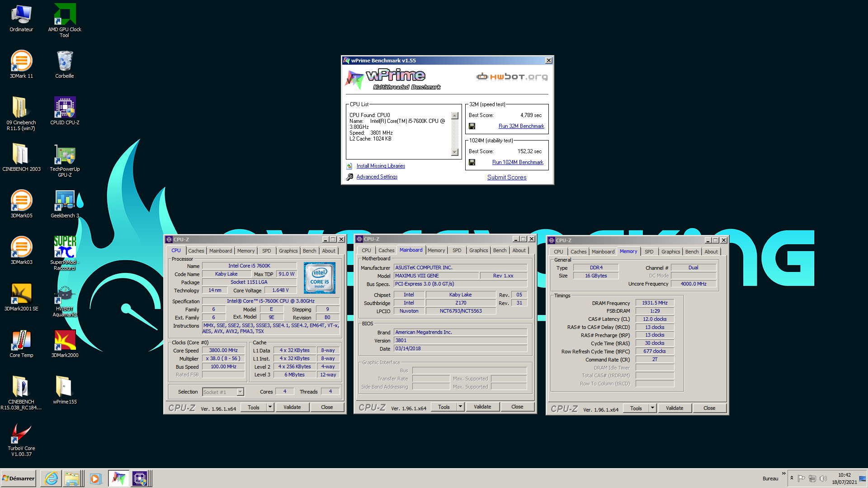Viewport: 868px width, 488px height.
Task: Click Tools button in middle CPU-Z window
Action: tap(444, 407)
